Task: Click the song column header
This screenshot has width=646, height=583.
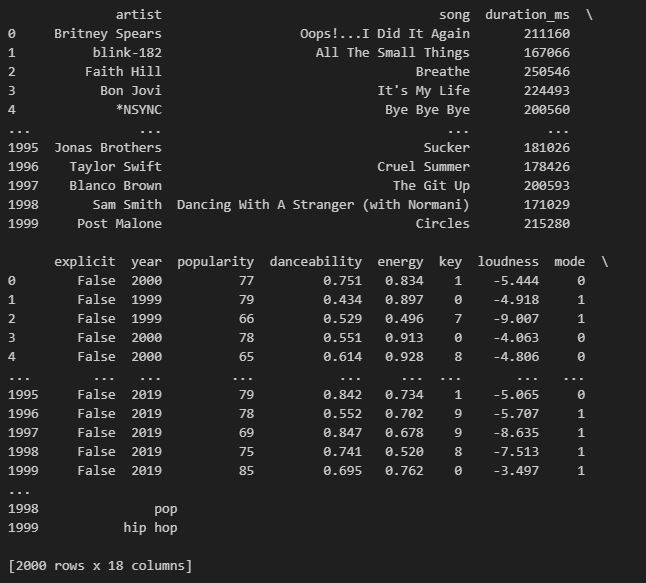Action: click(x=454, y=15)
